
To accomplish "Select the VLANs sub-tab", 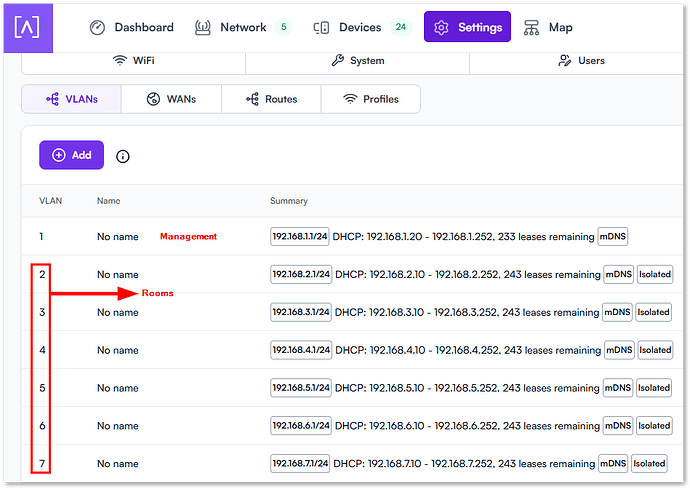I will pyautogui.click(x=71, y=99).
